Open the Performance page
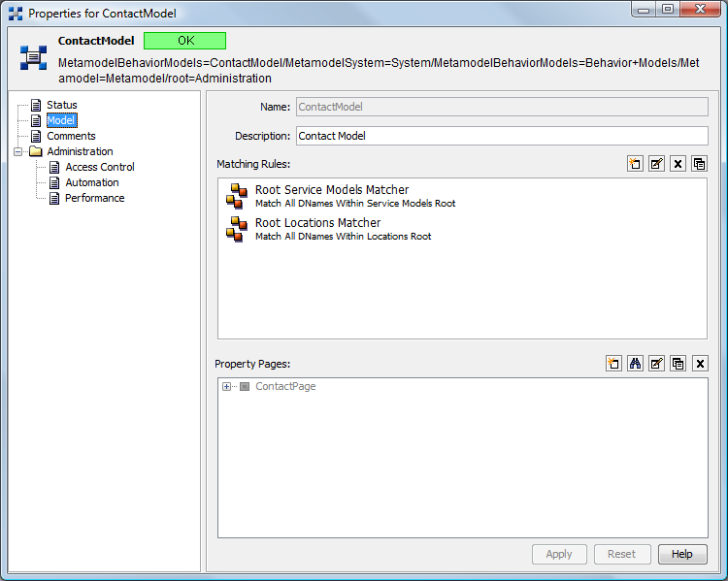 coord(95,198)
